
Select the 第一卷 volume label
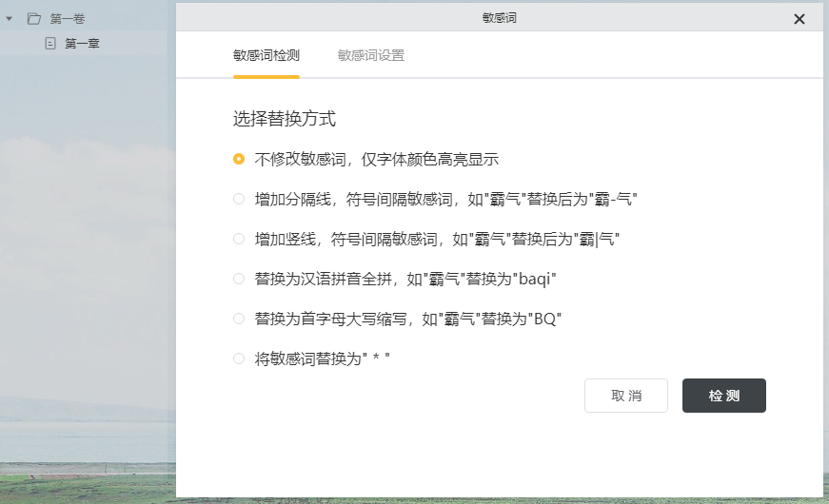68,19
